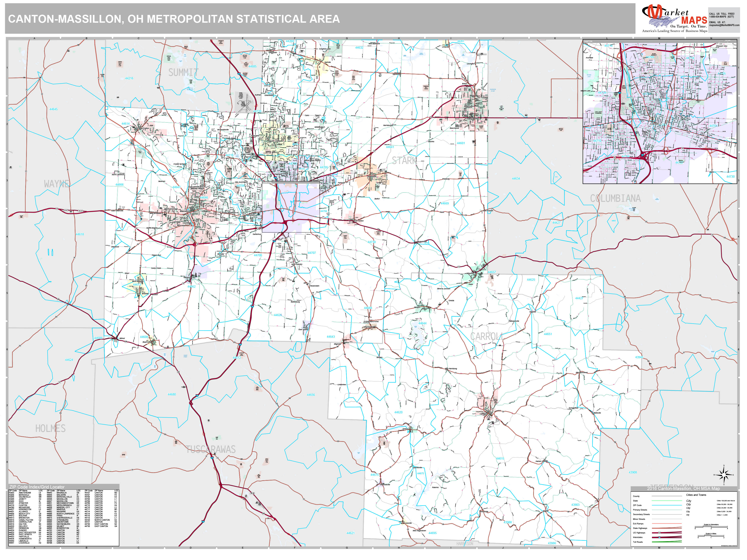The image size is (747, 560).
Task: Click the HOLMES county label
Action: point(50,428)
